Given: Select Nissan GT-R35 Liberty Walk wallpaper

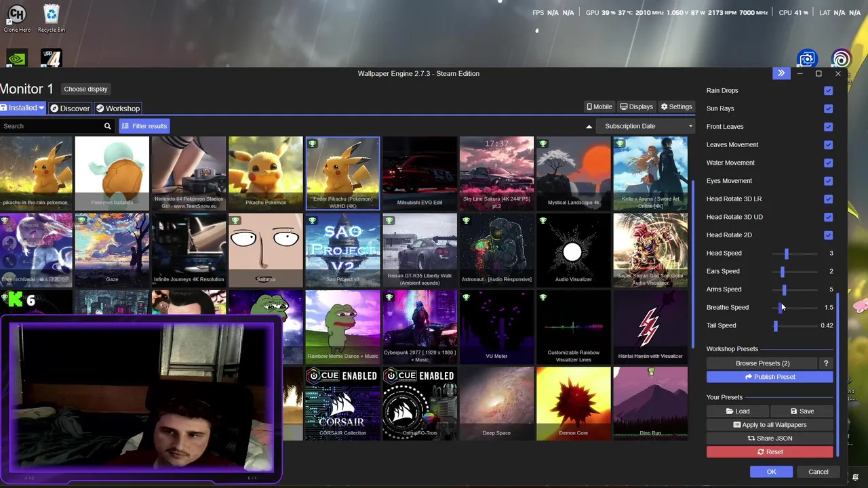Looking at the screenshot, I should [x=419, y=249].
